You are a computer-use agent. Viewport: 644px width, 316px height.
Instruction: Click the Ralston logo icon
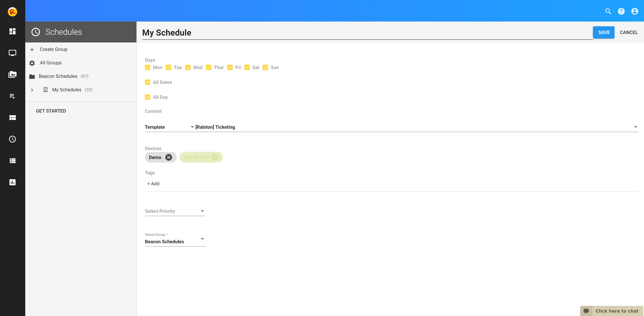tap(12, 11)
